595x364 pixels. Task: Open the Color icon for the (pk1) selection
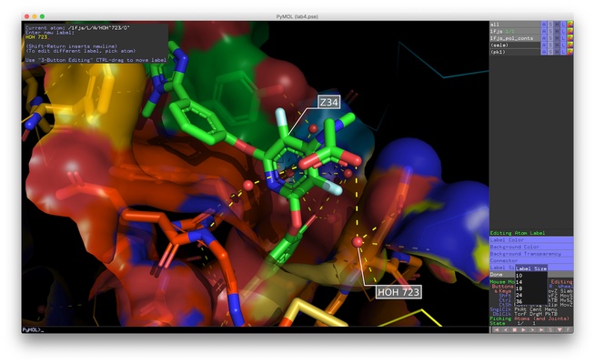570,52
